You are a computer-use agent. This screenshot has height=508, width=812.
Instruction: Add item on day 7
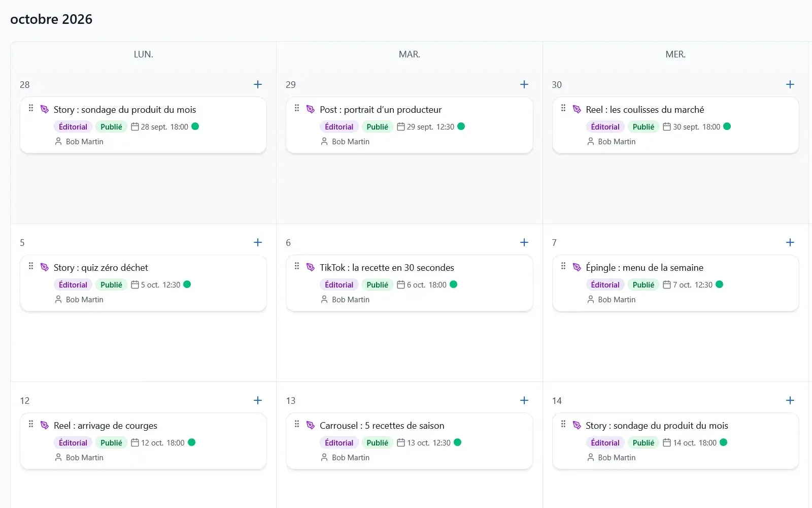click(x=790, y=242)
